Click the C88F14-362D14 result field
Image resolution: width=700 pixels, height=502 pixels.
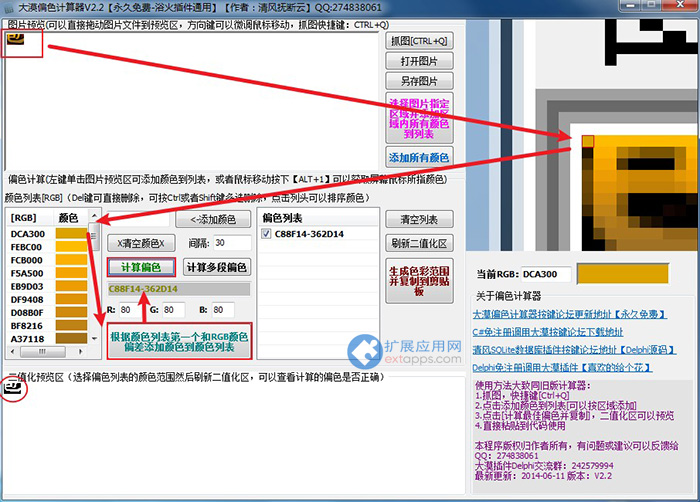(179, 289)
